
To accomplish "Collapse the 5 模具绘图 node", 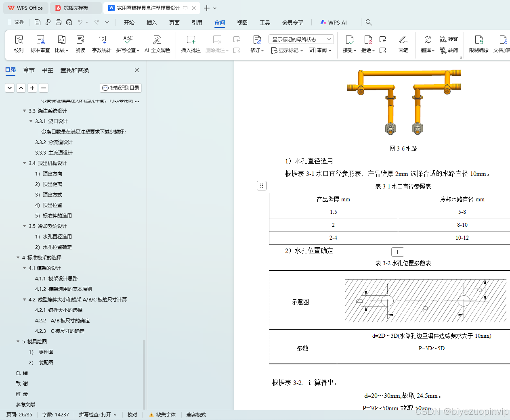I will (18, 341).
